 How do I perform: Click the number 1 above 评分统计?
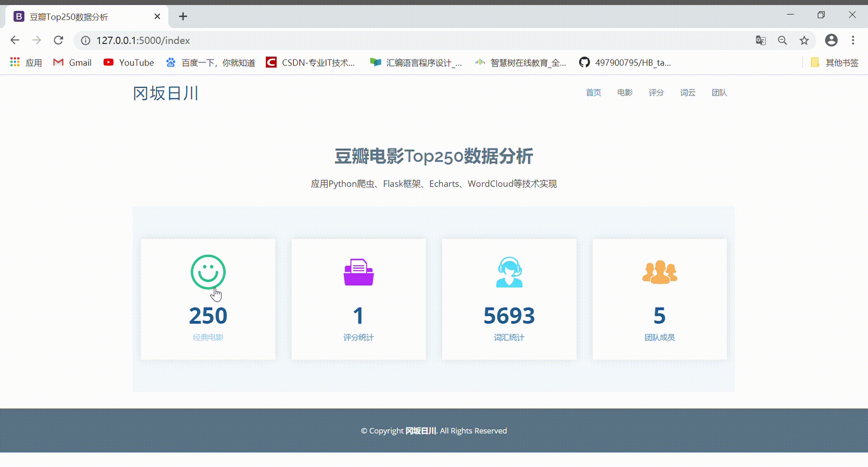[x=359, y=315]
